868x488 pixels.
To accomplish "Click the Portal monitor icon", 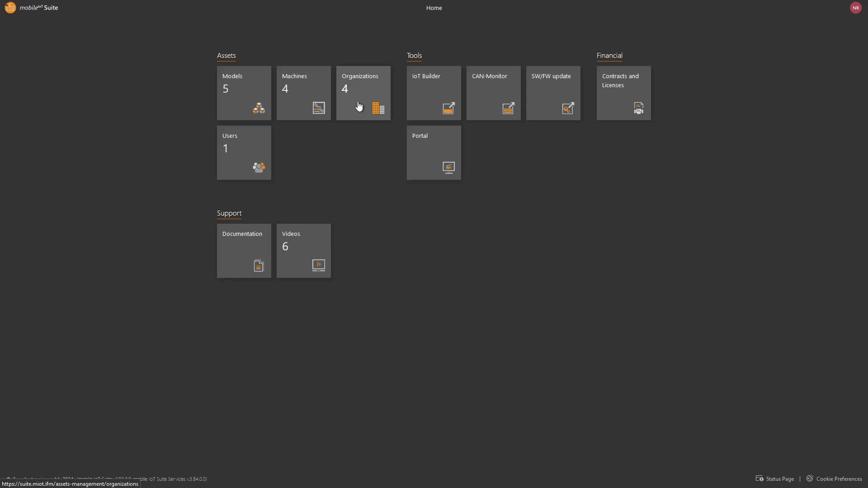I will [x=448, y=168].
